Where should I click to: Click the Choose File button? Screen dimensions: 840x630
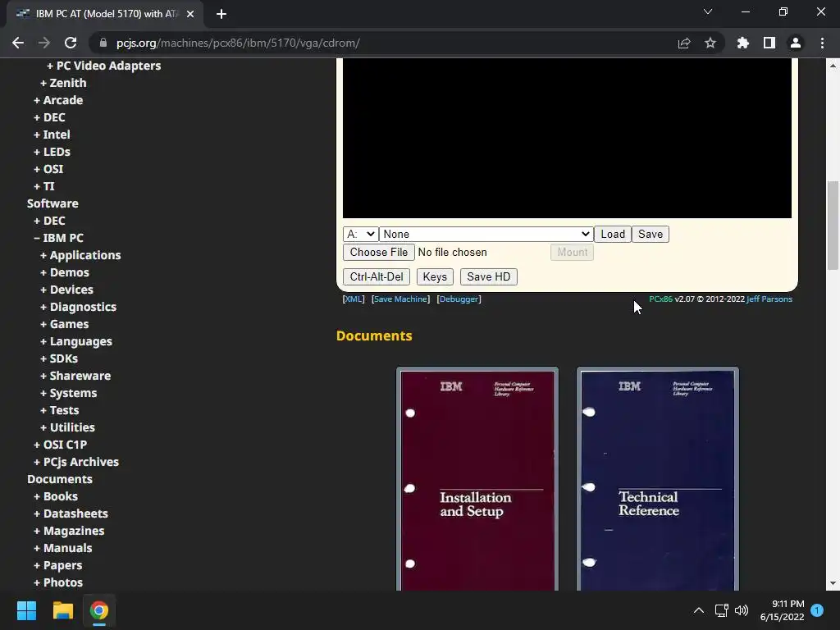click(379, 253)
